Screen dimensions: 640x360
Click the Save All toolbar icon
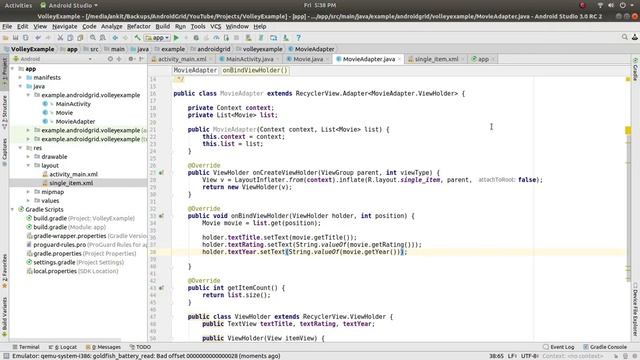point(16,38)
